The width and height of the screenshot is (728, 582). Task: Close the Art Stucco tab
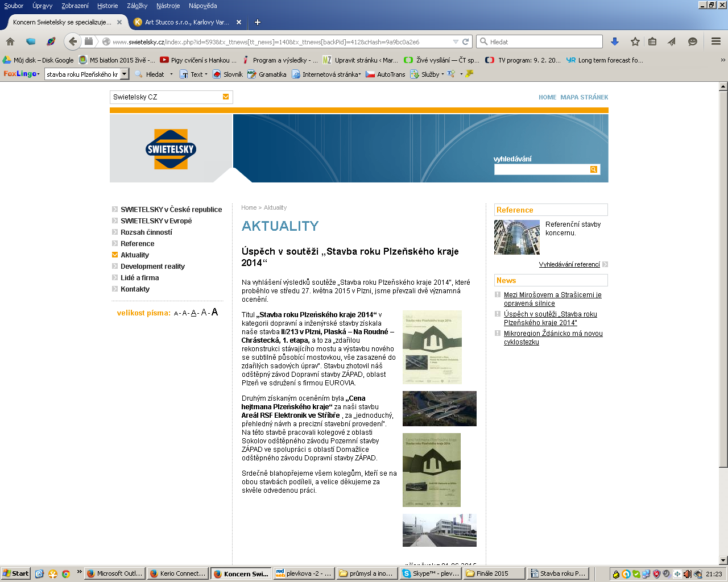point(239,22)
